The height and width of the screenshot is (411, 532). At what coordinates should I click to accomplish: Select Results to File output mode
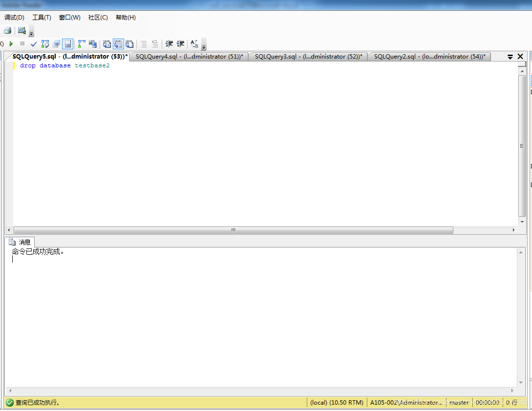pos(129,44)
